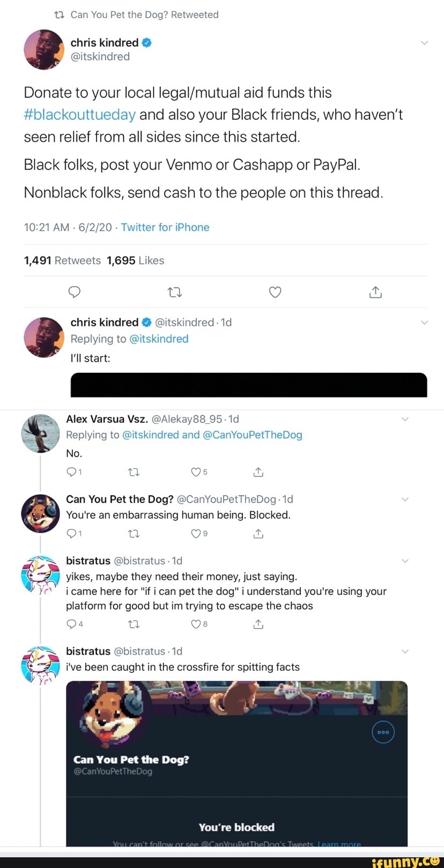This screenshot has height=868, width=444.
Task: Share bistratus's "yikes" tweet
Action: 258,624
